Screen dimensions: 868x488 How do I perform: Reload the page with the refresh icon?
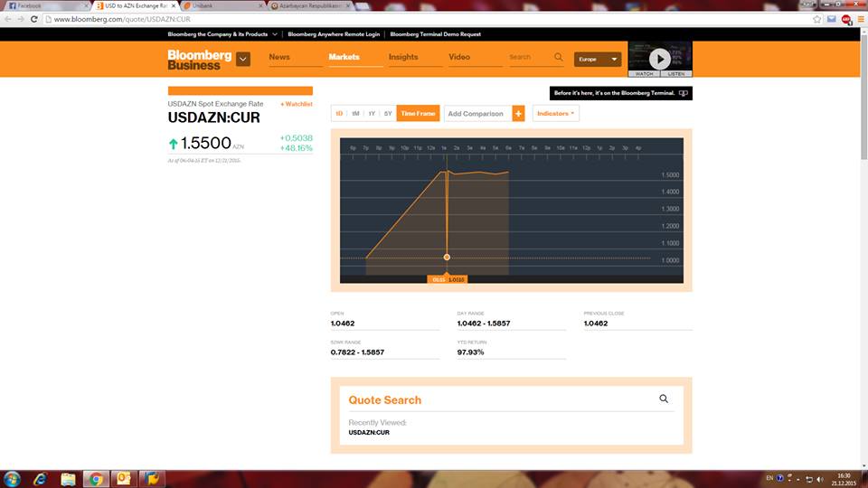33,19
